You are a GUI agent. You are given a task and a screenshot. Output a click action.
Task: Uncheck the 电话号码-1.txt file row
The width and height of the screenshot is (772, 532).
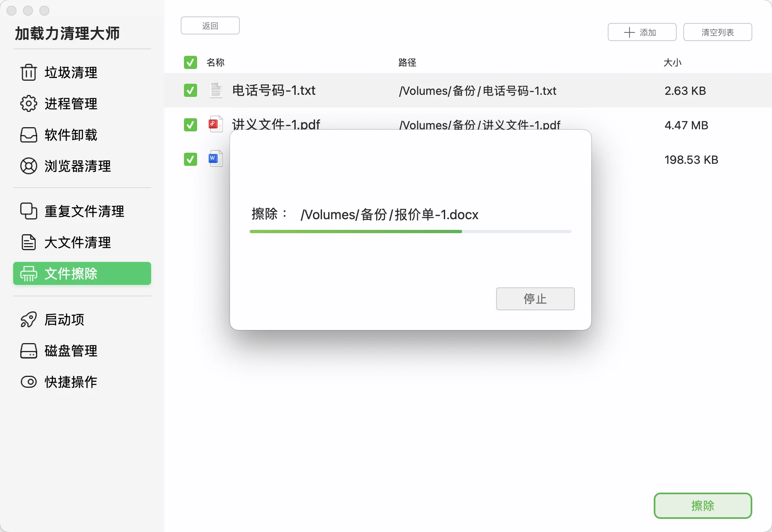(x=190, y=90)
